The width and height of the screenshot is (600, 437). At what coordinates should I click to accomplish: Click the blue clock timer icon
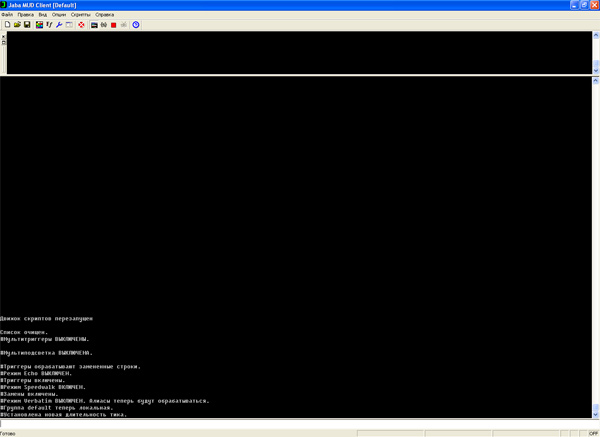click(x=136, y=25)
